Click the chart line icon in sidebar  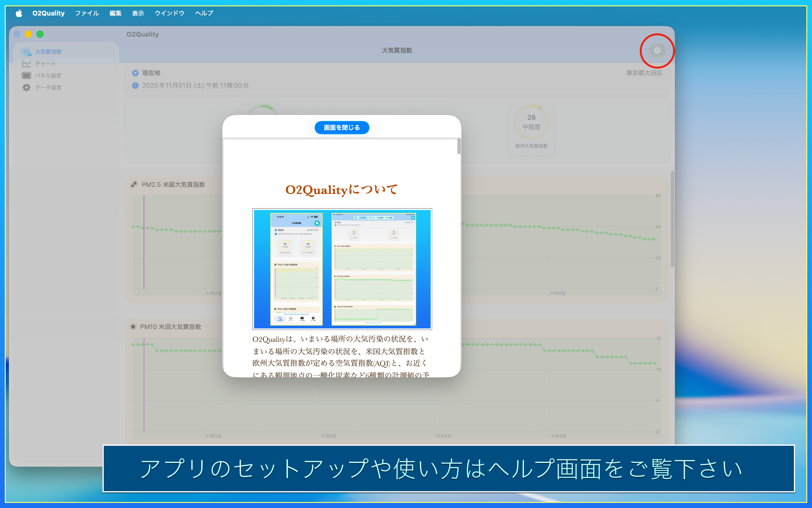point(27,63)
